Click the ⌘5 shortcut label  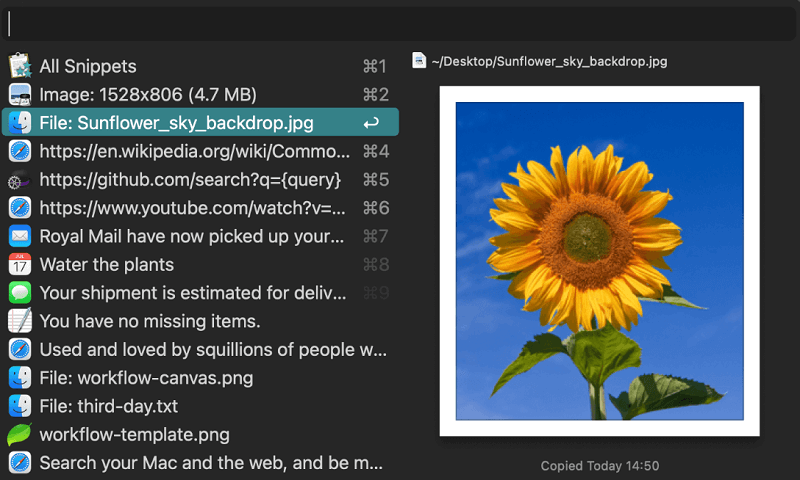click(x=376, y=180)
